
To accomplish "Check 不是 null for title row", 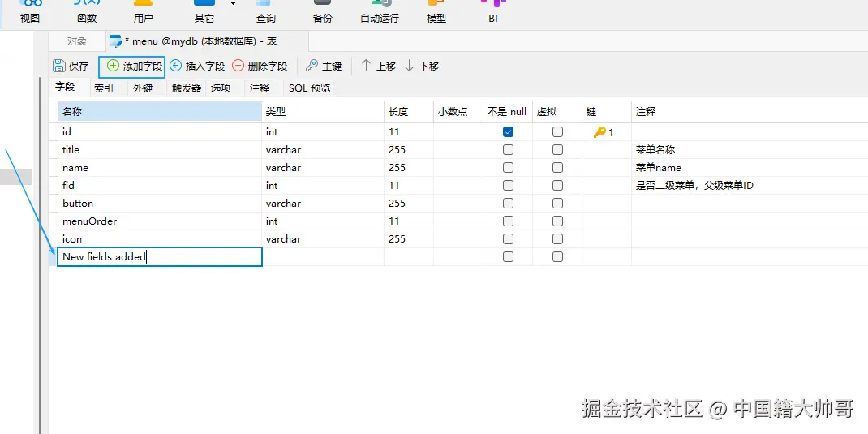I will (508, 150).
